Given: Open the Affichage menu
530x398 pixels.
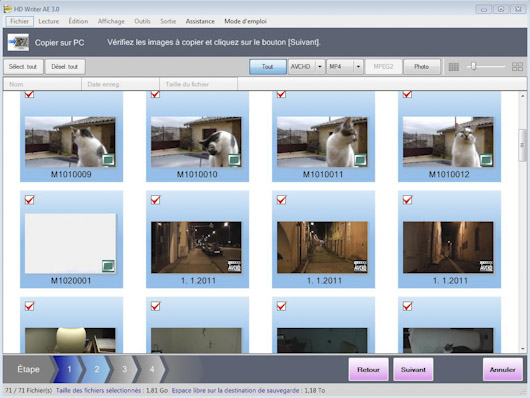Looking at the screenshot, I should tap(111, 21).
